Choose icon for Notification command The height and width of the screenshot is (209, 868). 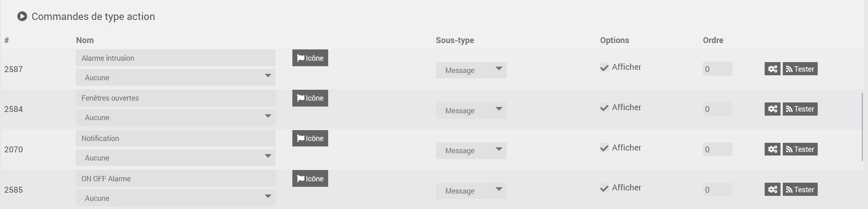coord(310,138)
